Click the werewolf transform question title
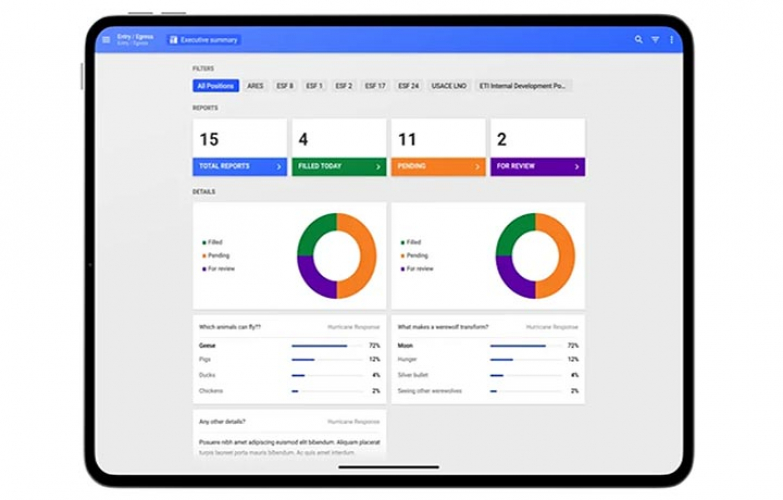 point(443,327)
